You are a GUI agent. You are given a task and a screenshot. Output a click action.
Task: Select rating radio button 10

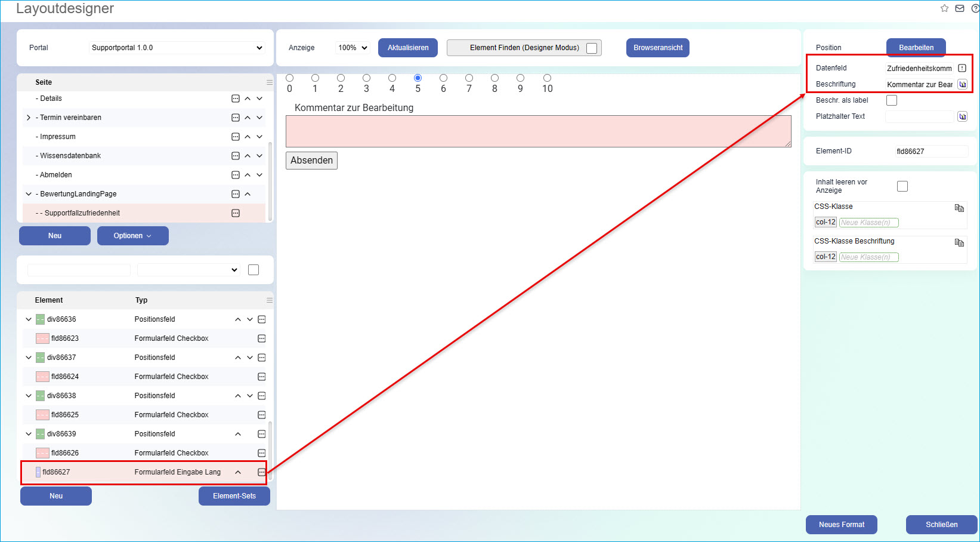click(x=548, y=78)
